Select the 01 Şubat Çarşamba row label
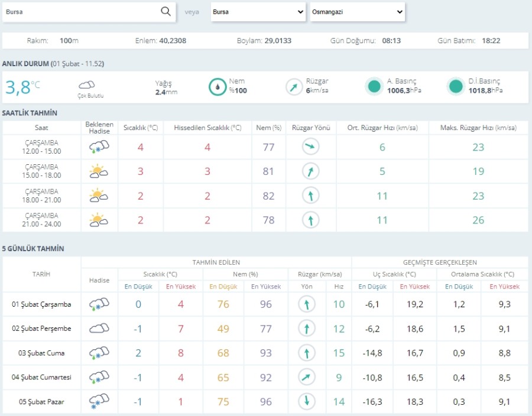 coord(41,304)
